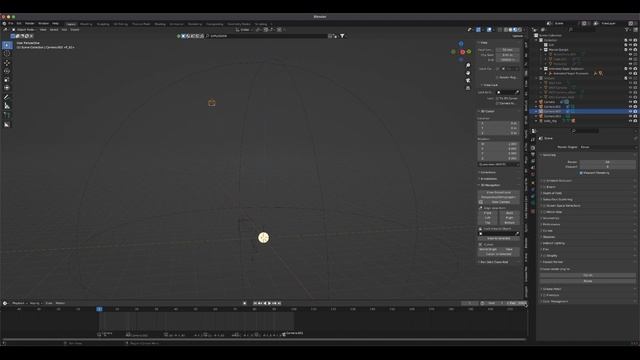Open the Render menu
The width and height of the screenshot is (640, 360).
click(30, 24)
